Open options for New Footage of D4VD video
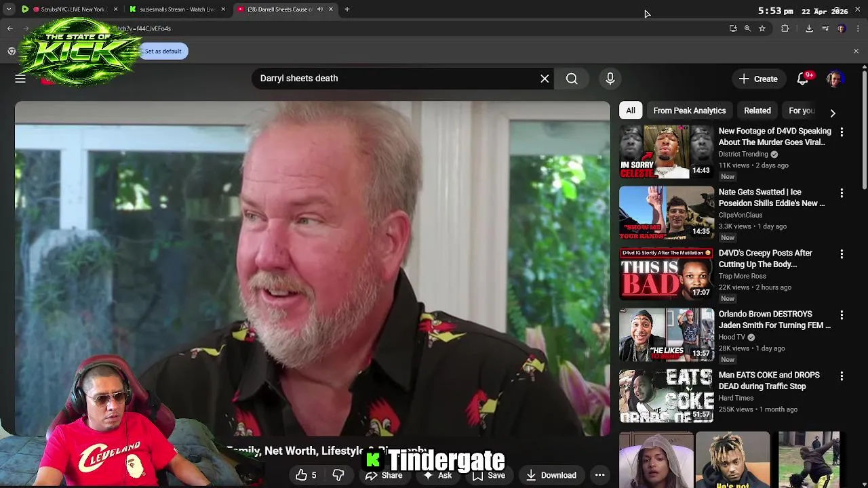 point(842,132)
